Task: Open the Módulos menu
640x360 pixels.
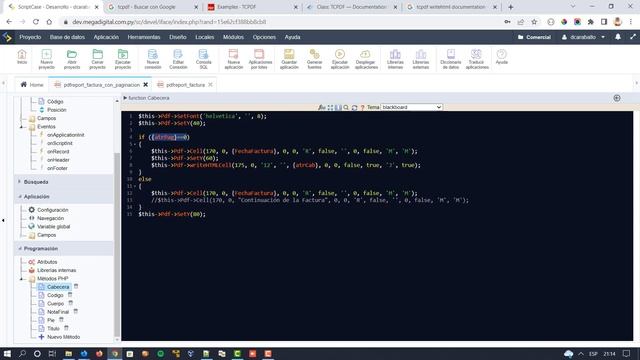Action: click(233, 37)
